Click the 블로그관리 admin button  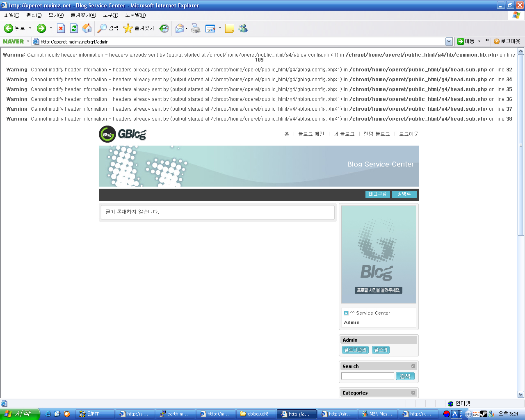(355, 350)
